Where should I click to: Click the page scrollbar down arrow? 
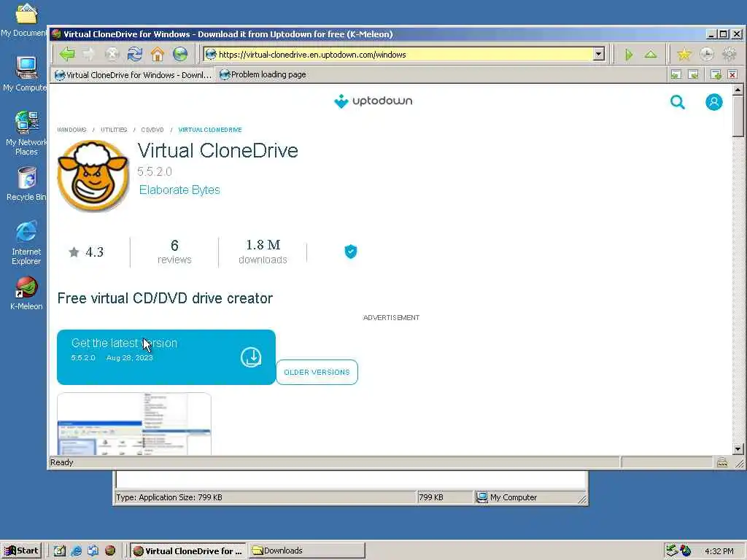(x=738, y=449)
